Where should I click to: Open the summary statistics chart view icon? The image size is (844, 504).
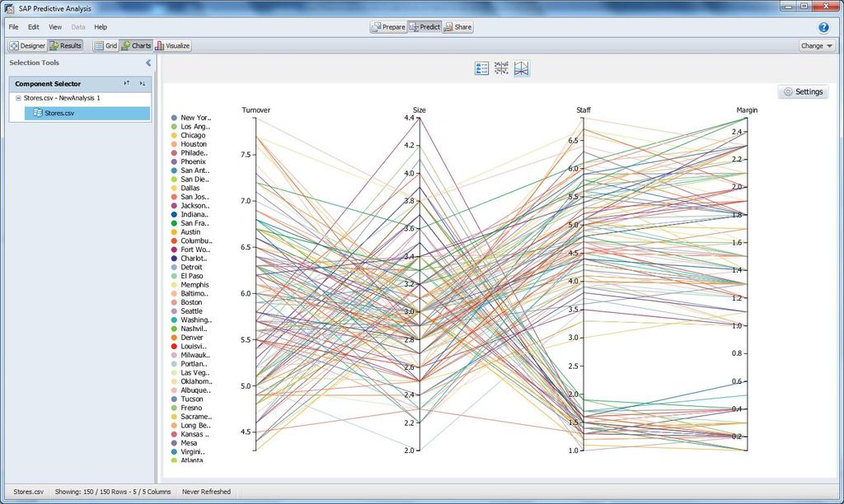tap(481, 68)
